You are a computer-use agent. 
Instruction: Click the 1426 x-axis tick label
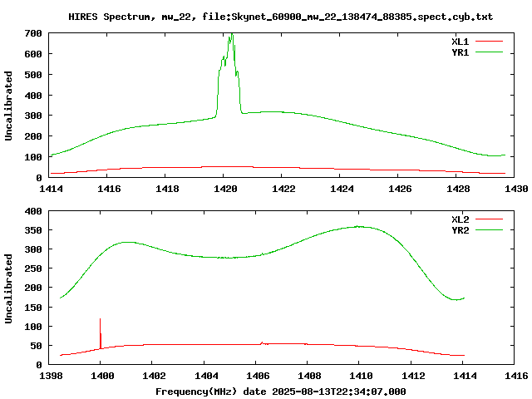400,189
